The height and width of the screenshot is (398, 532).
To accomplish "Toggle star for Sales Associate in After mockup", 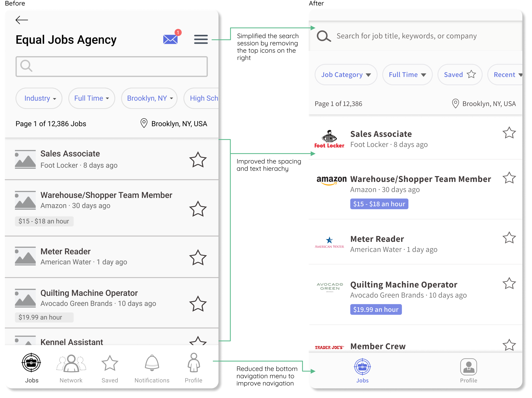I will point(509,133).
